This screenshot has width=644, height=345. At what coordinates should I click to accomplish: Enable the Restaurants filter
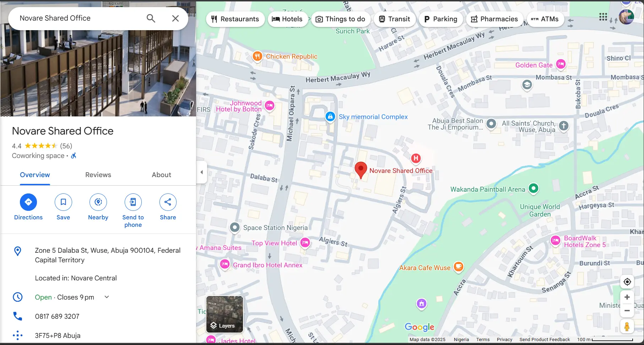[x=235, y=19]
